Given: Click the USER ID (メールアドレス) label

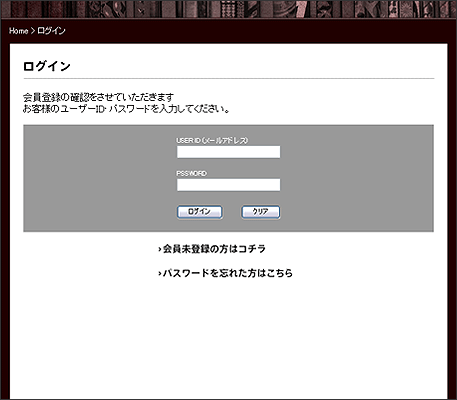Looking at the screenshot, I should (212, 140).
